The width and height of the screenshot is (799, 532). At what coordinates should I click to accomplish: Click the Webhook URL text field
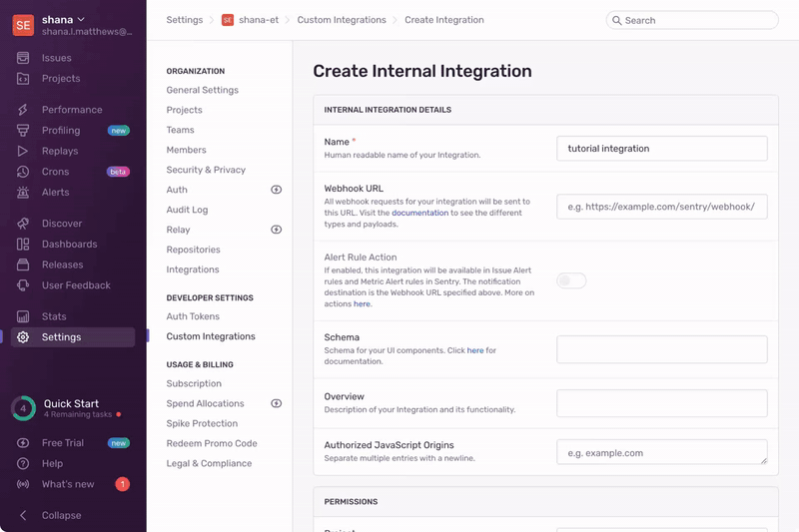pyautogui.click(x=661, y=207)
